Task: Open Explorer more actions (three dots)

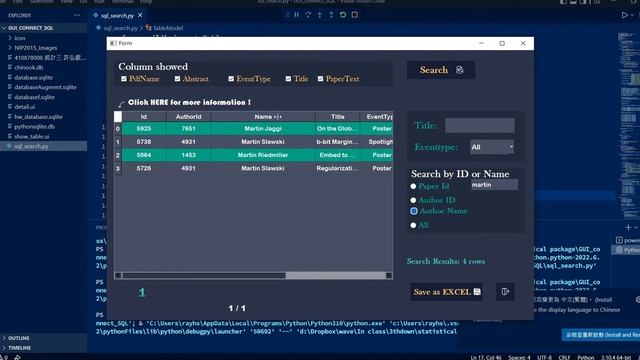Action: (x=77, y=15)
